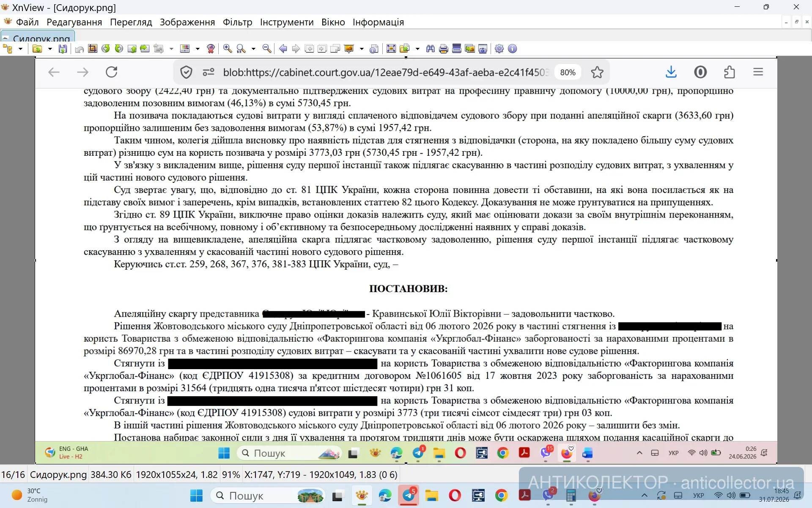Open the Інформація menu
This screenshot has height=508, width=812.
(x=379, y=22)
